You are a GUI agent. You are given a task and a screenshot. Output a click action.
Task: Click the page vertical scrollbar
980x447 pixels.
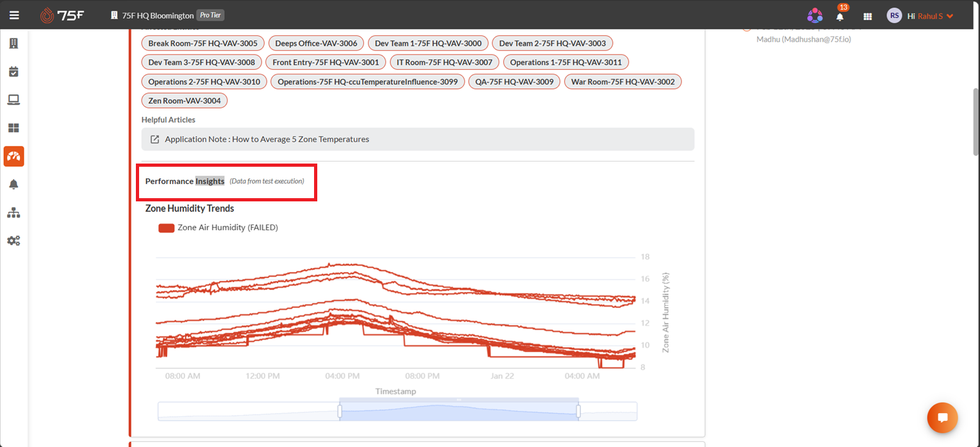(976, 122)
